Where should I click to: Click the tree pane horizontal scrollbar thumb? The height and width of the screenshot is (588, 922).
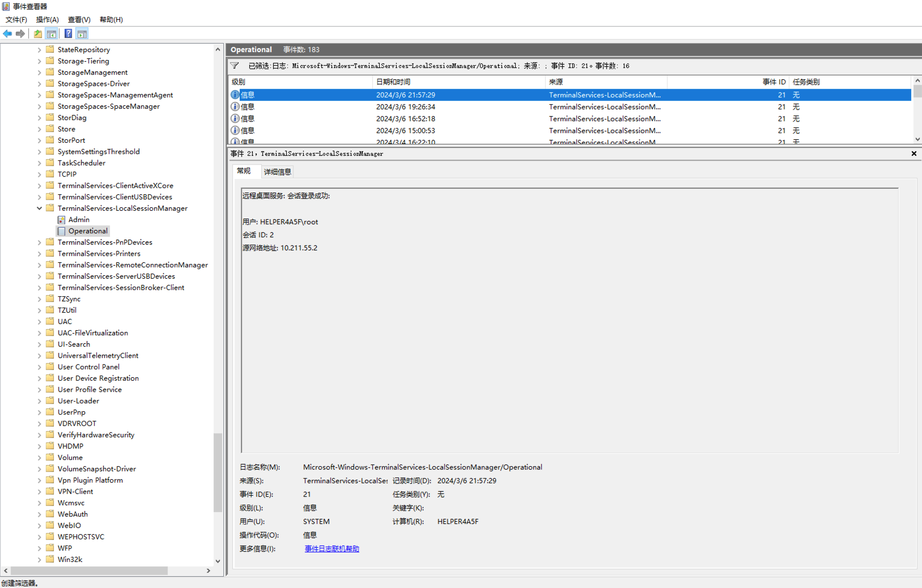(89, 570)
